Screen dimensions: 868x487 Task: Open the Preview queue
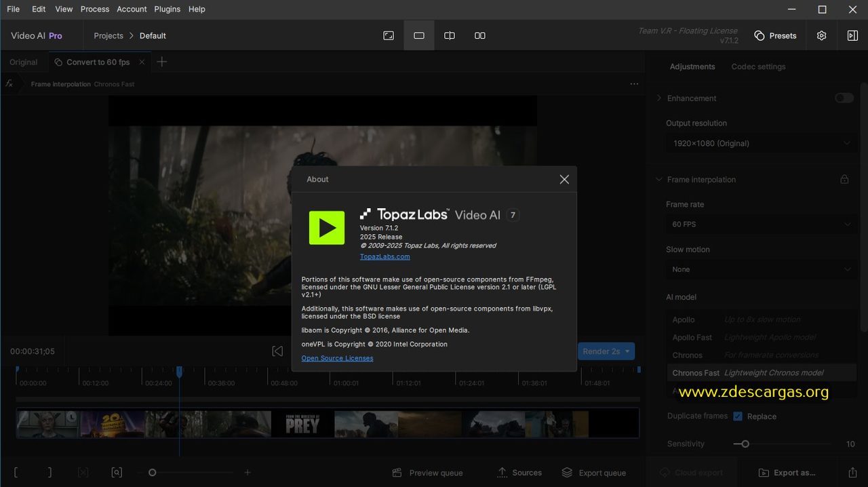428,473
